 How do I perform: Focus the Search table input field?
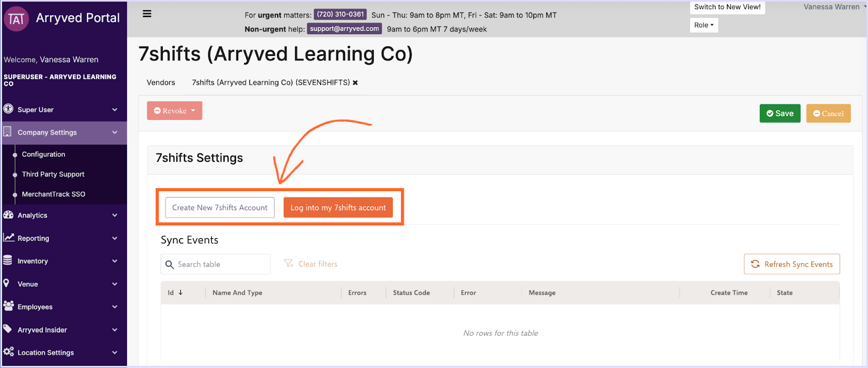point(221,264)
